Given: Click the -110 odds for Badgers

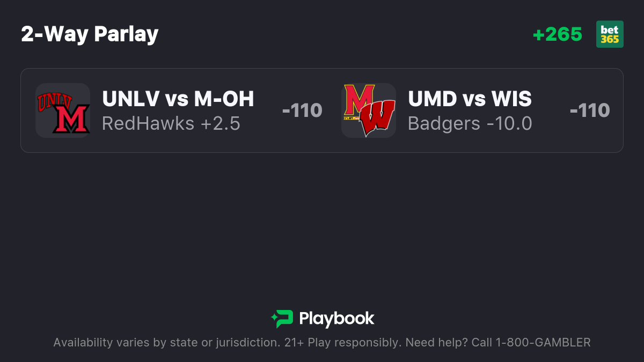Looking at the screenshot, I should coord(590,110).
